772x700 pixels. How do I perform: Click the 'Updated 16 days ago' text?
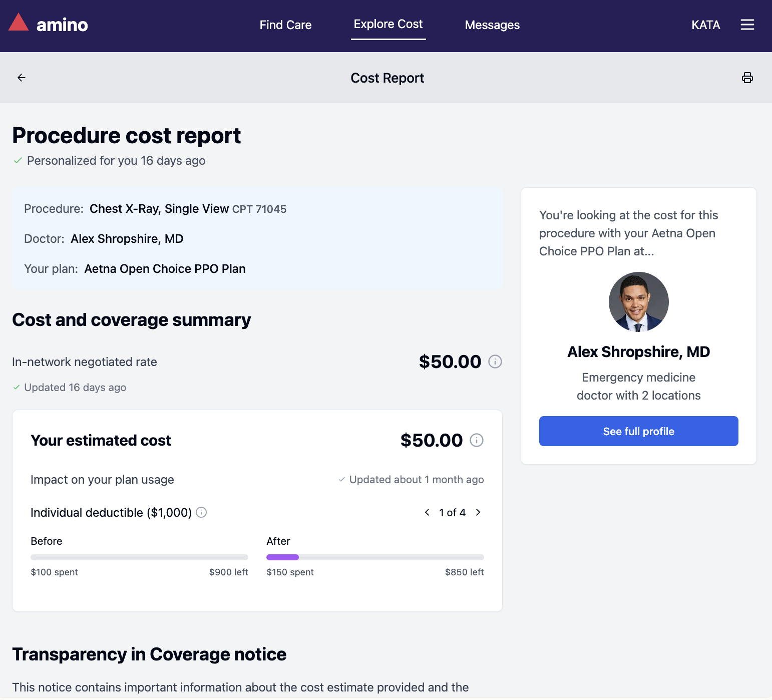[x=75, y=388]
